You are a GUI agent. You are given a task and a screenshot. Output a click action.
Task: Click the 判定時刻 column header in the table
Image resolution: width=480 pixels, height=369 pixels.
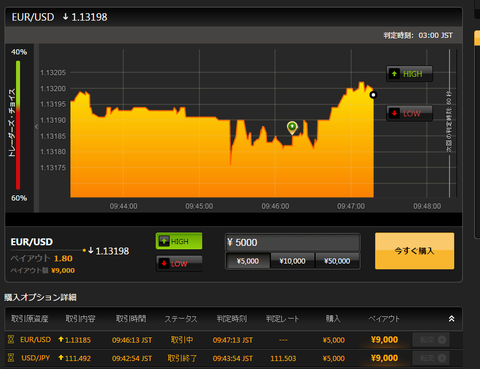232,319
